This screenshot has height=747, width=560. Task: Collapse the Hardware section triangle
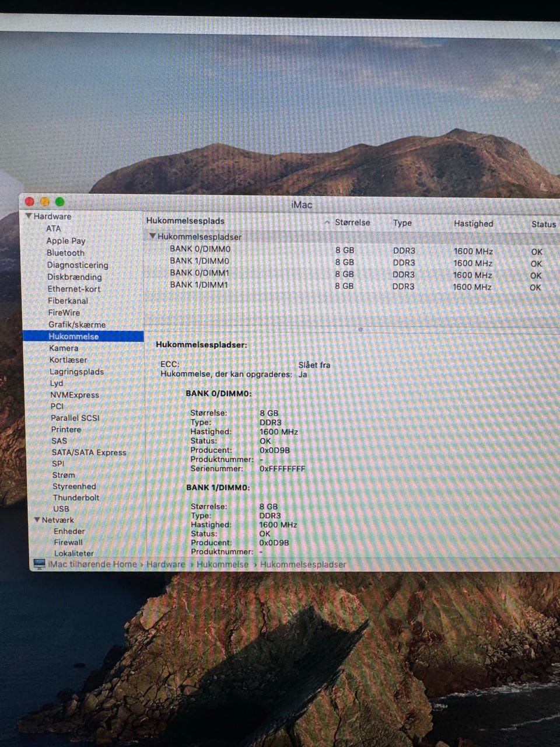pos(29,216)
